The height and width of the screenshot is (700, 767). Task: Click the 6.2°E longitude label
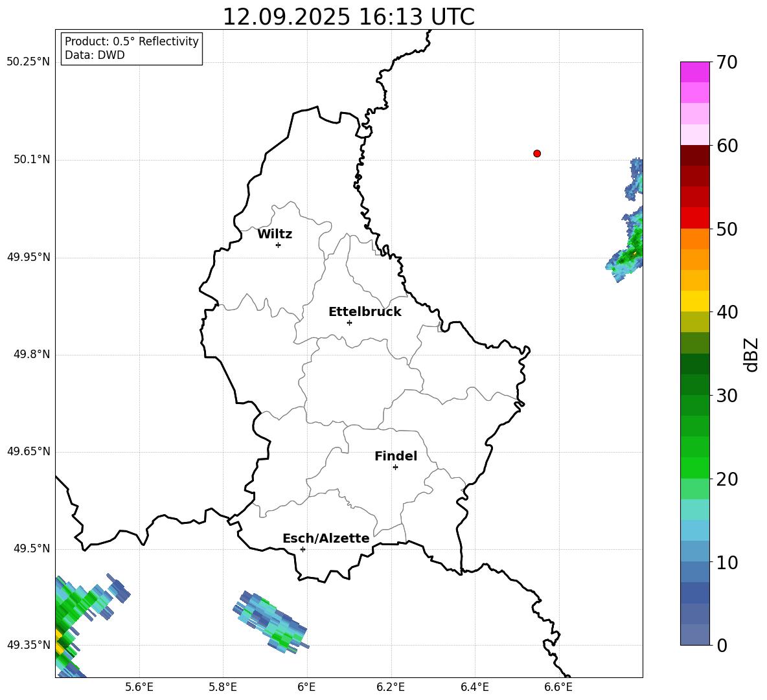[x=391, y=687]
